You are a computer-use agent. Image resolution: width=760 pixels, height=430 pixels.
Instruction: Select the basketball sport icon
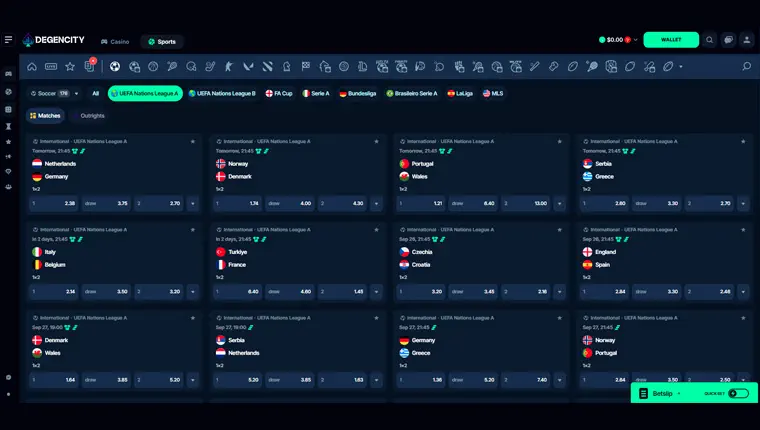click(153, 66)
